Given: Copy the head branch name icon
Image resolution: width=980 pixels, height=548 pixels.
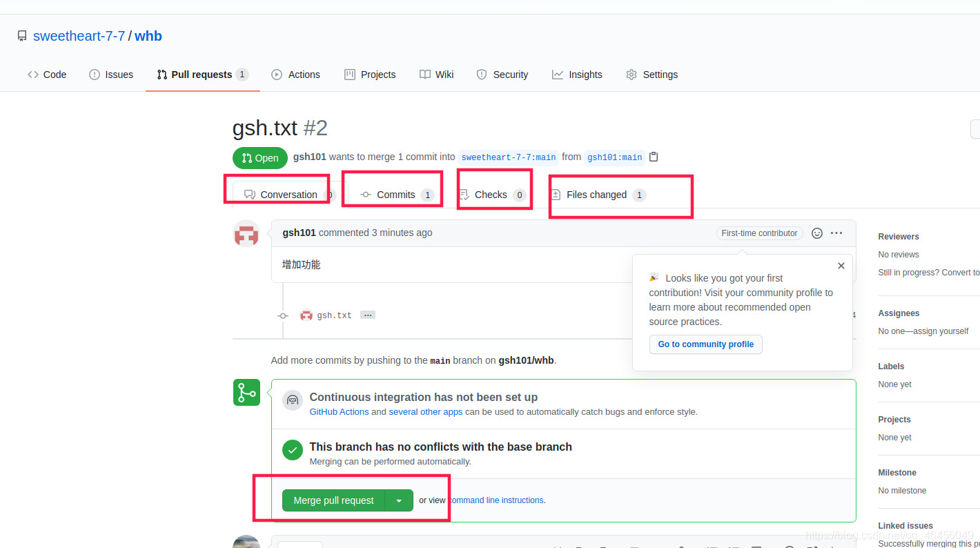Looking at the screenshot, I should pyautogui.click(x=654, y=157).
